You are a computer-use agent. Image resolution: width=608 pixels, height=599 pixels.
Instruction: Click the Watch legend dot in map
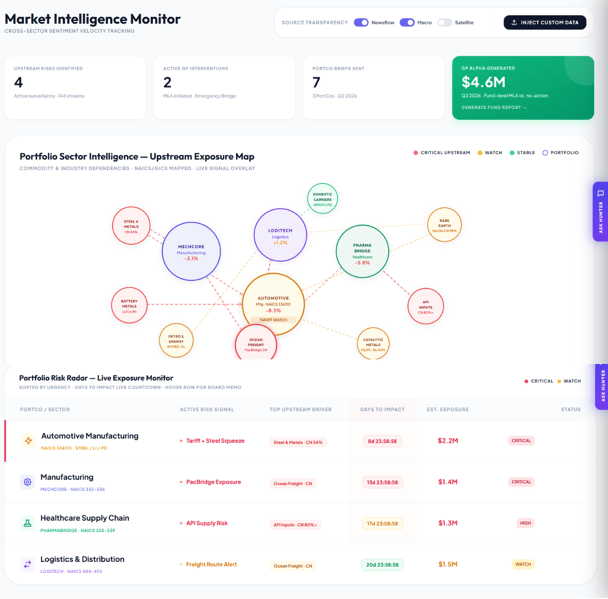pos(480,153)
